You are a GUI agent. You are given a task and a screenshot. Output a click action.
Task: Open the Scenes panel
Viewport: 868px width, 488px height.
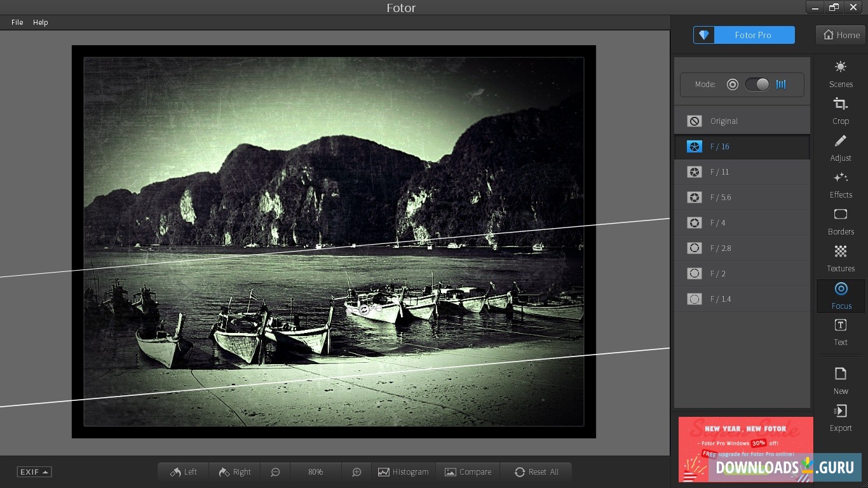pyautogui.click(x=840, y=74)
